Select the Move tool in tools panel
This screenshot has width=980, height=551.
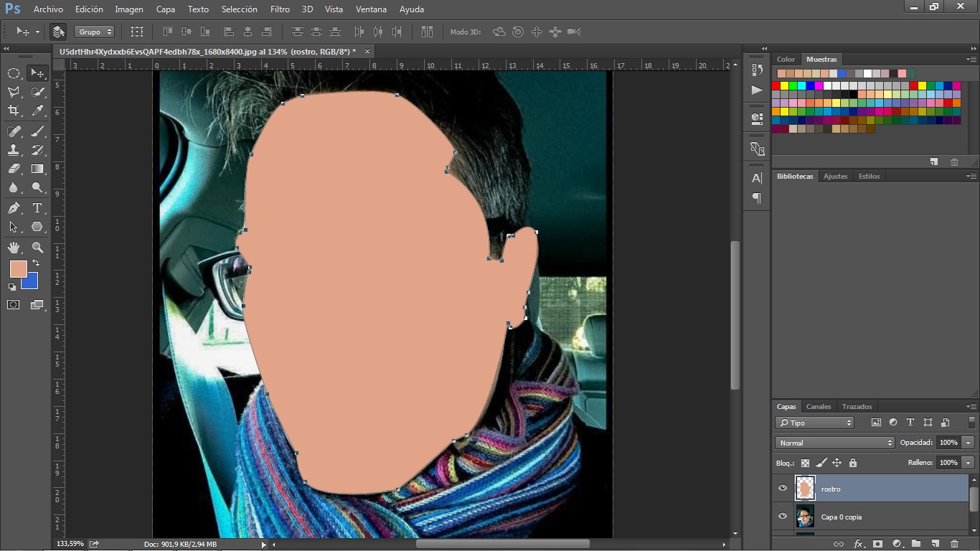[37, 73]
